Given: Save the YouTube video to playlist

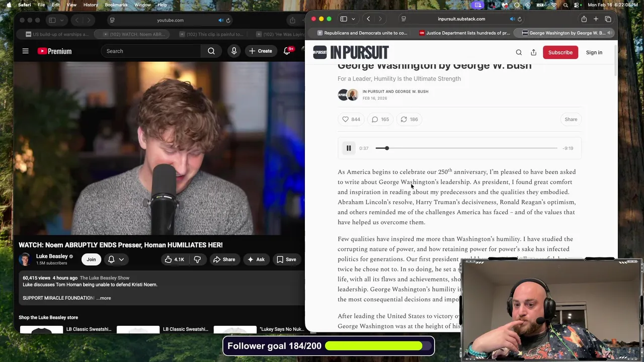Looking at the screenshot, I should 286,259.
